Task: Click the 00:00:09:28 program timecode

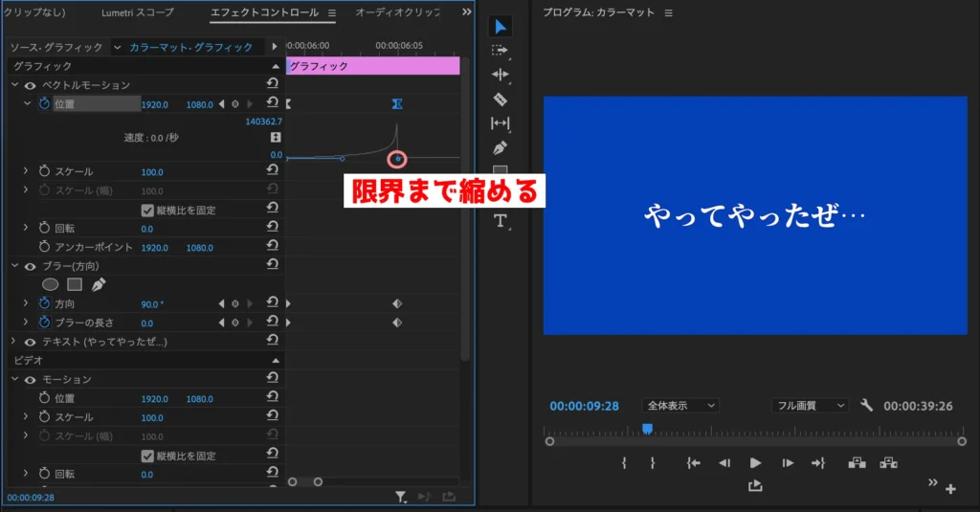Action: tap(585, 406)
